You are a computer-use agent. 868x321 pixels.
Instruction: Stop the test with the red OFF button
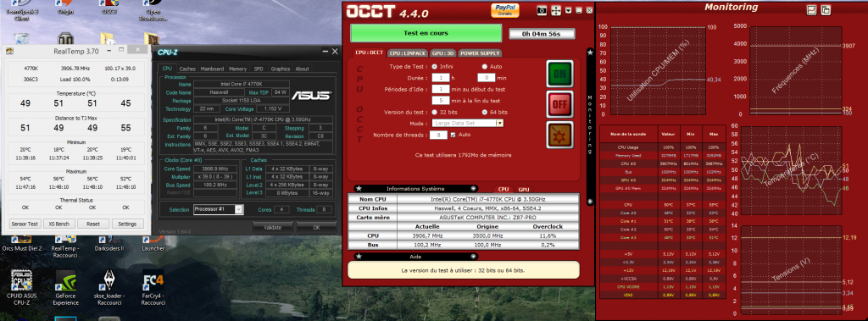[x=559, y=105]
